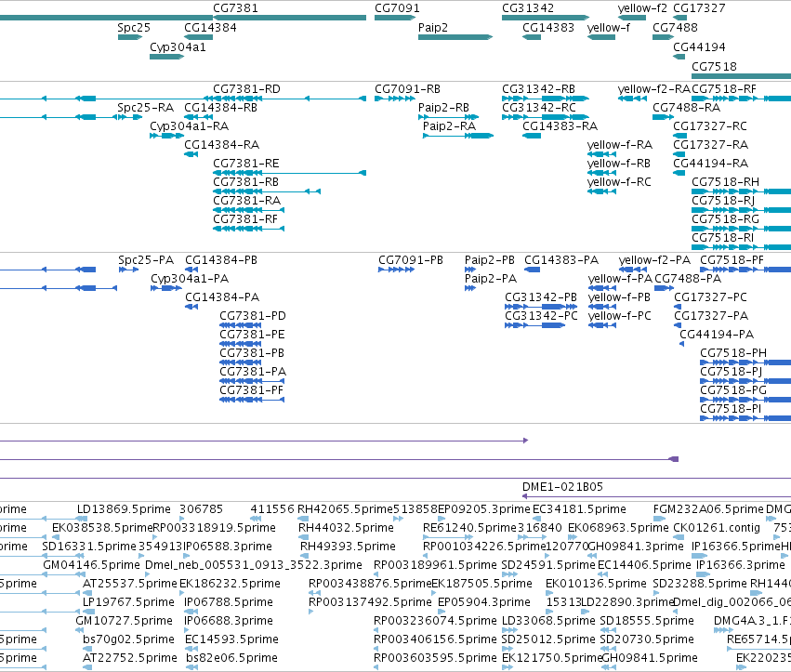
Task: Select transcript CG7381-RB
Action: 267,191
